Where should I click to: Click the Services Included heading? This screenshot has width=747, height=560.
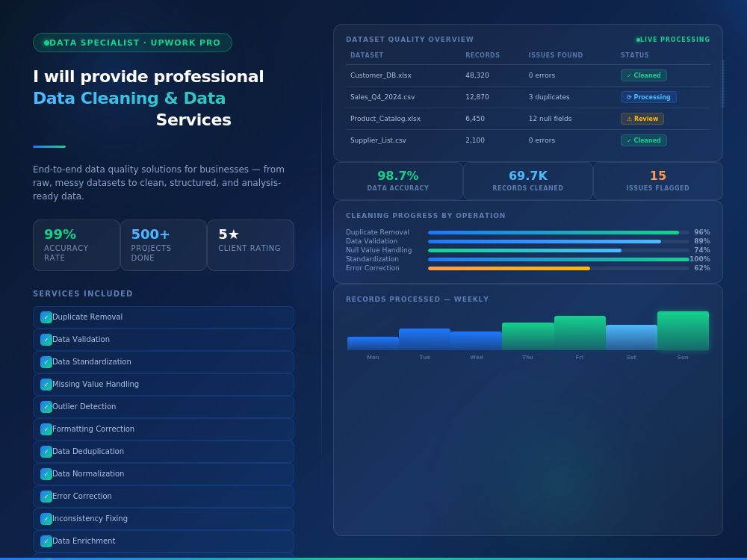pos(83,293)
